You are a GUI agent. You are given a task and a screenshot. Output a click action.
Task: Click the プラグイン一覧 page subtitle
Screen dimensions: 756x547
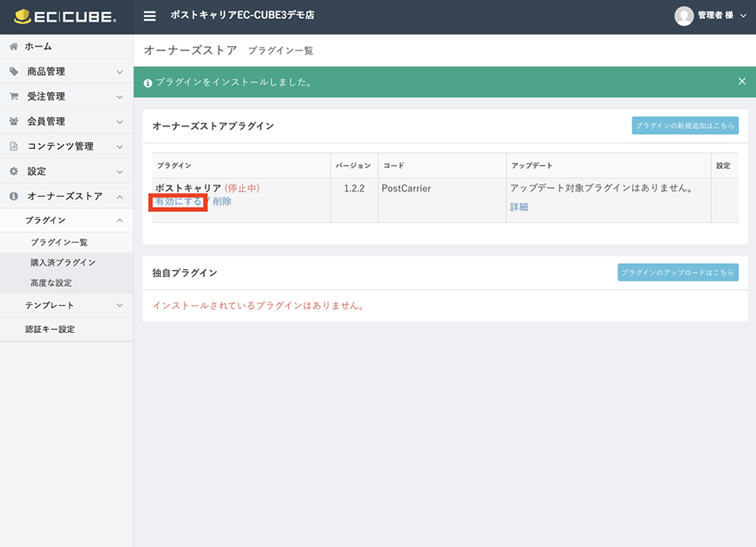point(281,51)
